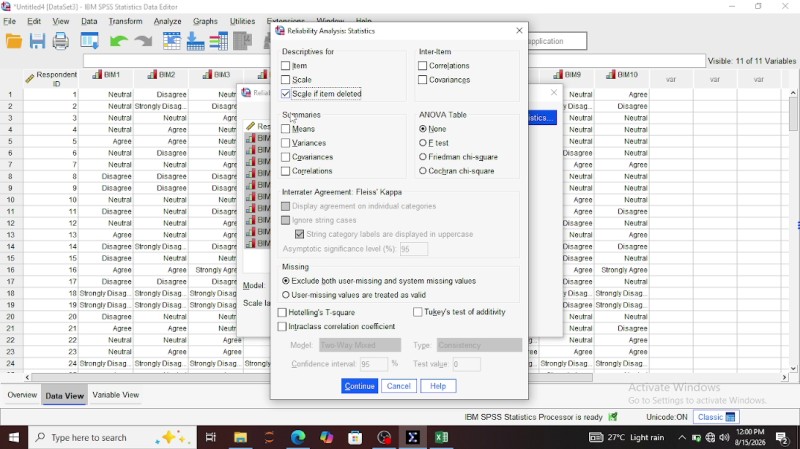The image size is (800, 449).
Task: Click the gray Redo arrow icon
Action: click(143, 41)
